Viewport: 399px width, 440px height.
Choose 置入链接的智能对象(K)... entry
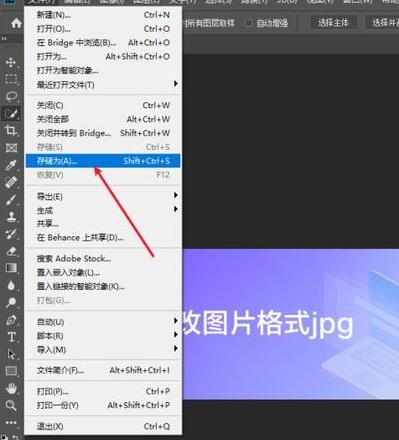click(103, 286)
